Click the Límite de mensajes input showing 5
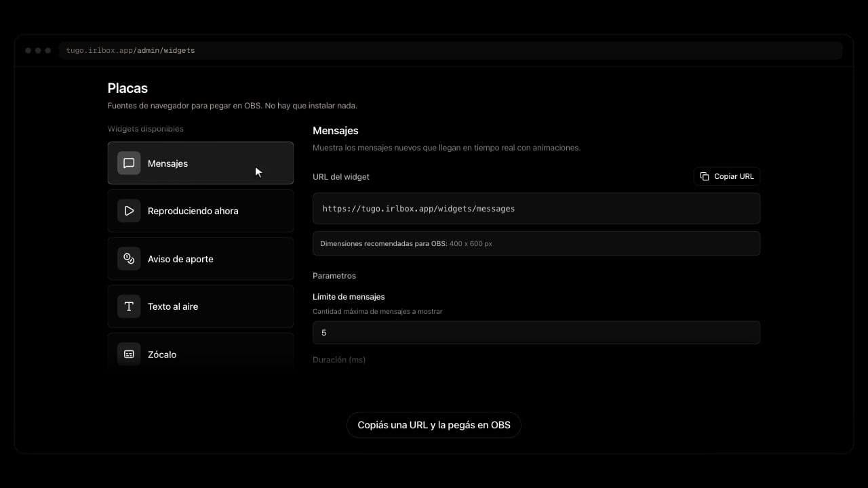Image resolution: width=868 pixels, height=488 pixels. click(536, 333)
